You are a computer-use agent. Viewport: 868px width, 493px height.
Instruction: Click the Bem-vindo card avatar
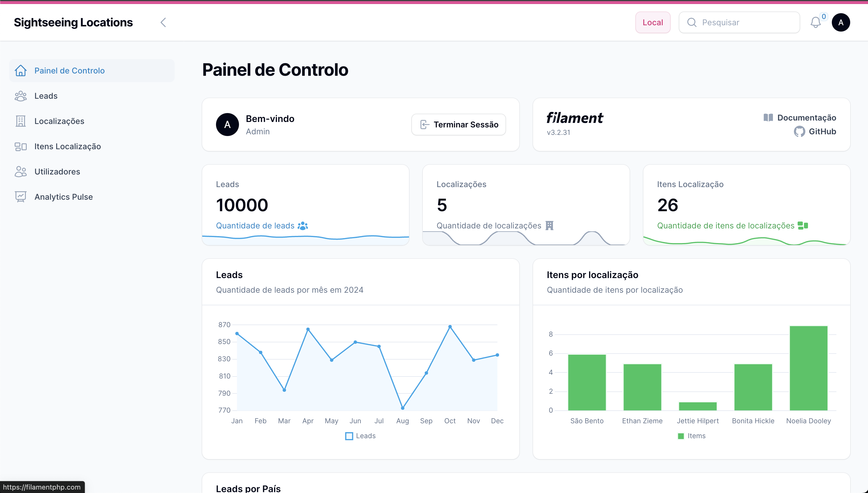tap(227, 125)
